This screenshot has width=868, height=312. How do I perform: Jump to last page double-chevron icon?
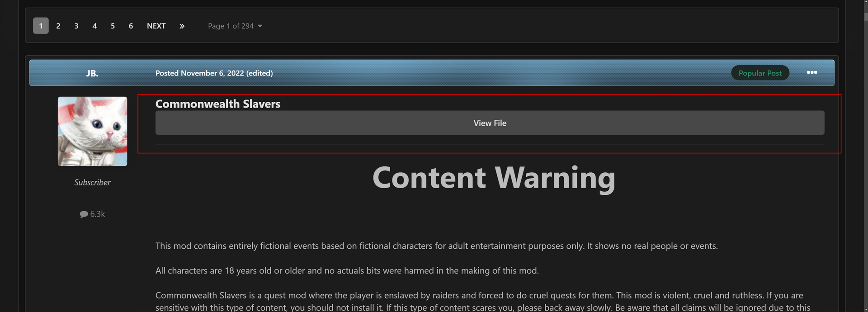(182, 26)
